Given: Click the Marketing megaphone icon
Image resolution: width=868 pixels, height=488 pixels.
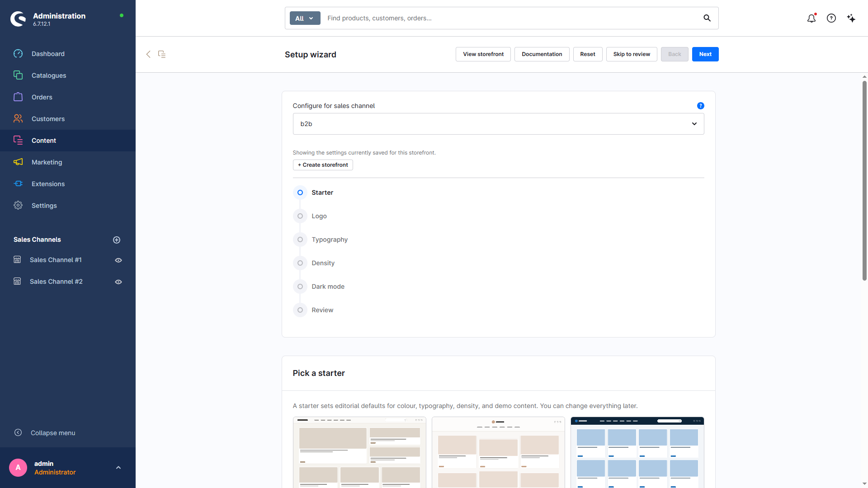Looking at the screenshot, I should 18,162.
